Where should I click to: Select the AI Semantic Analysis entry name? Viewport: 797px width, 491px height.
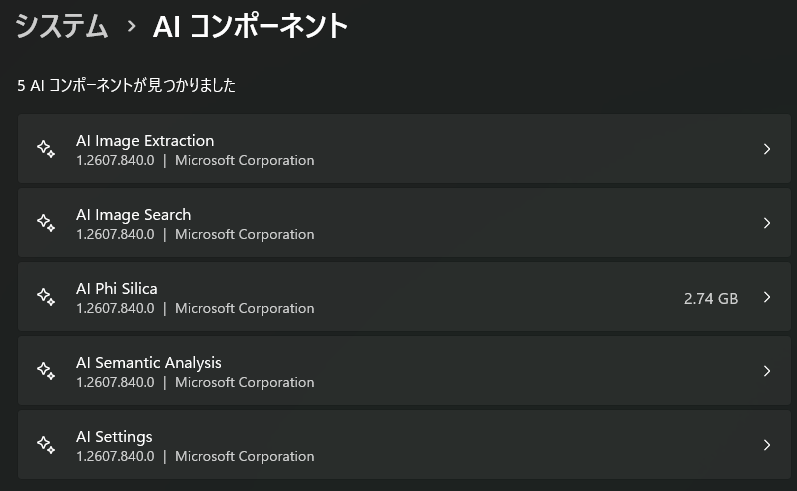pyautogui.click(x=148, y=363)
